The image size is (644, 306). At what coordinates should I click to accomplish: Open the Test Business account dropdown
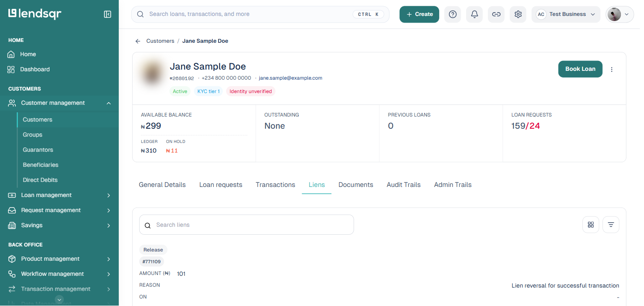[566, 14]
